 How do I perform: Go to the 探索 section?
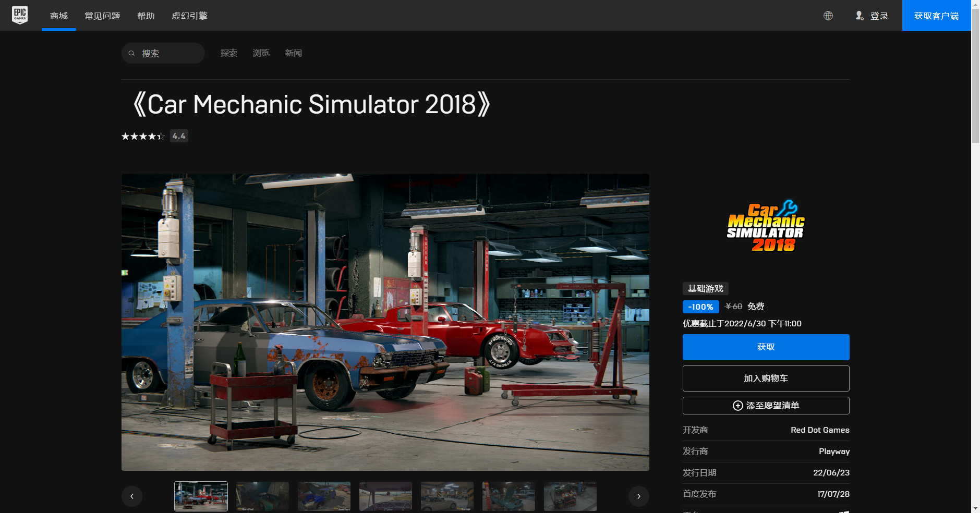tap(229, 53)
